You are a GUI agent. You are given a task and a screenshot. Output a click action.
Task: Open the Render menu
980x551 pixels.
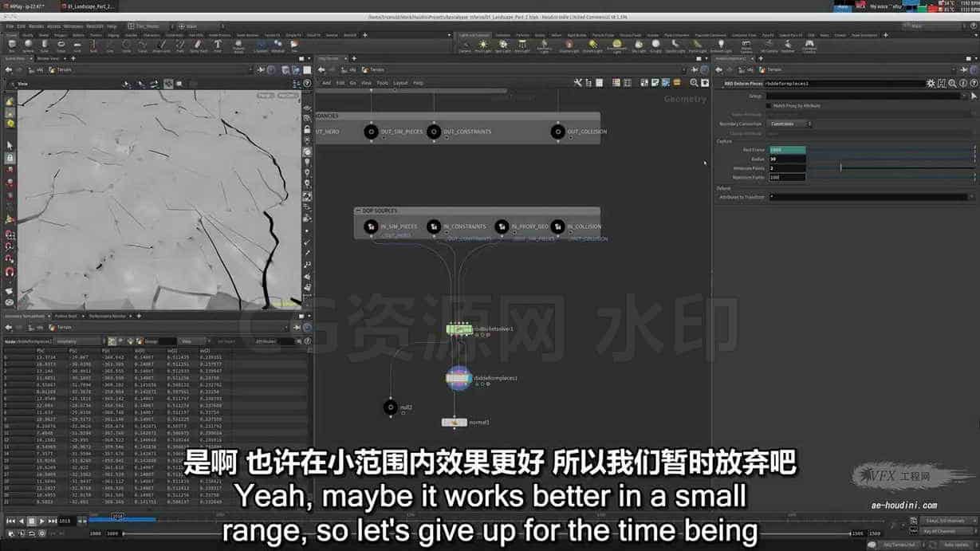pyautogui.click(x=36, y=26)
